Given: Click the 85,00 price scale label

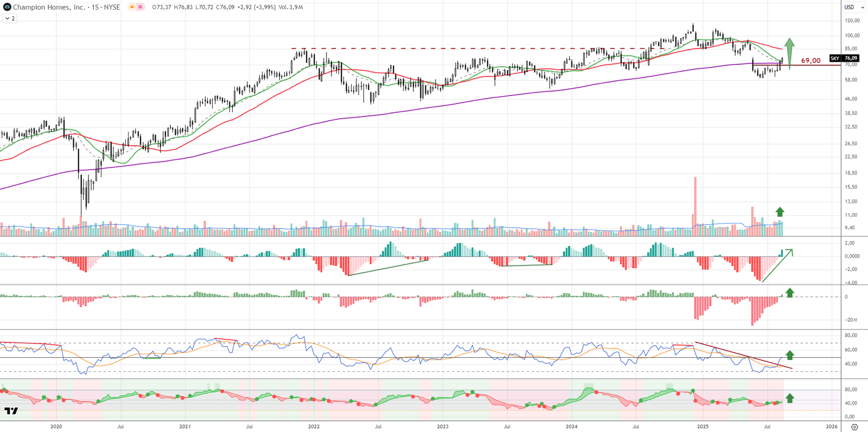Looking at the screenshot, I should 851,49.
